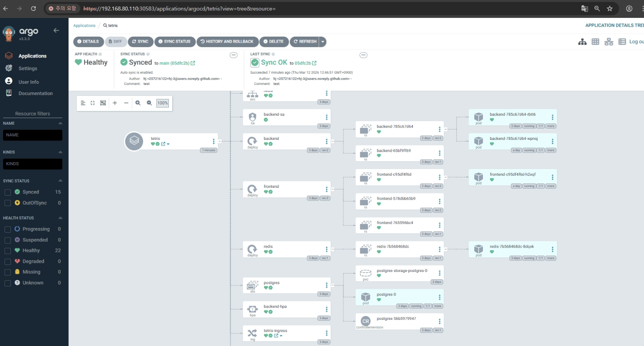Go to User Info page
Viewport: 644px width, 346px height.
point(28,82)
